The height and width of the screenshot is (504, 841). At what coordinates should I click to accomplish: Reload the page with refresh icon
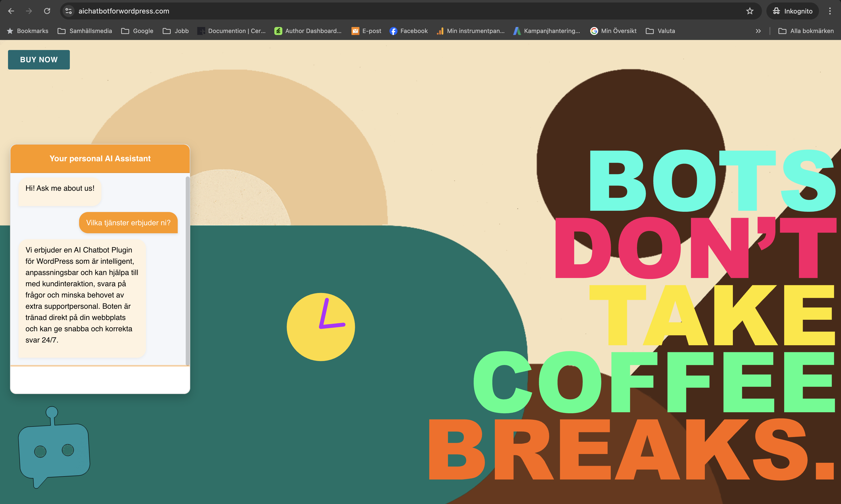pos(47,11)
